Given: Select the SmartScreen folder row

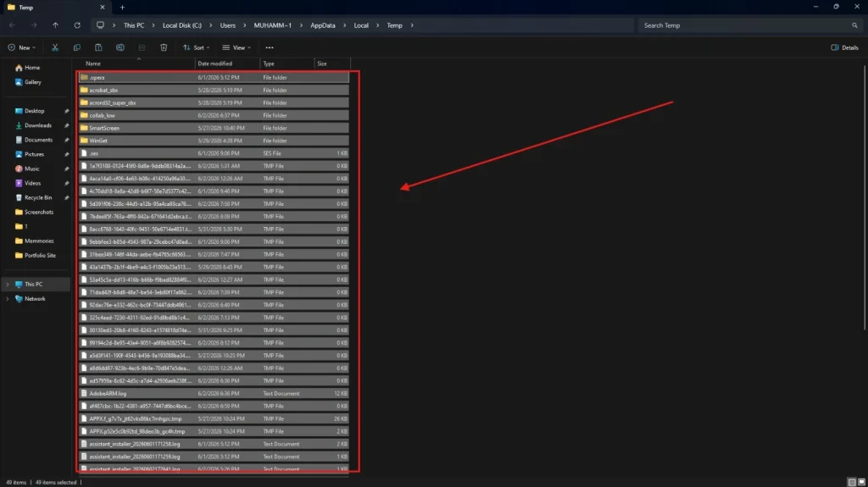Looking at the screenshot, I should coord(214,128).
